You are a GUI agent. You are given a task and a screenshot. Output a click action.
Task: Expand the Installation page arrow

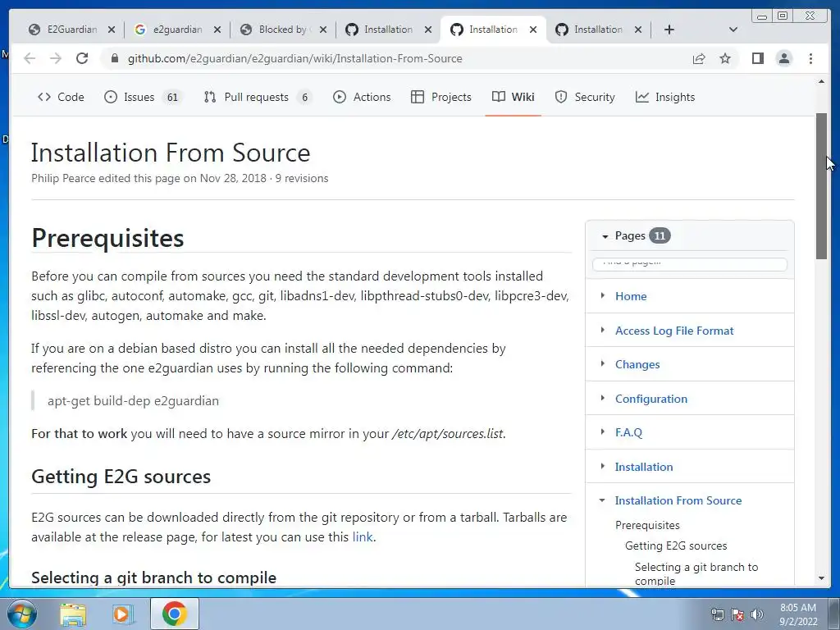pos(603,466)
